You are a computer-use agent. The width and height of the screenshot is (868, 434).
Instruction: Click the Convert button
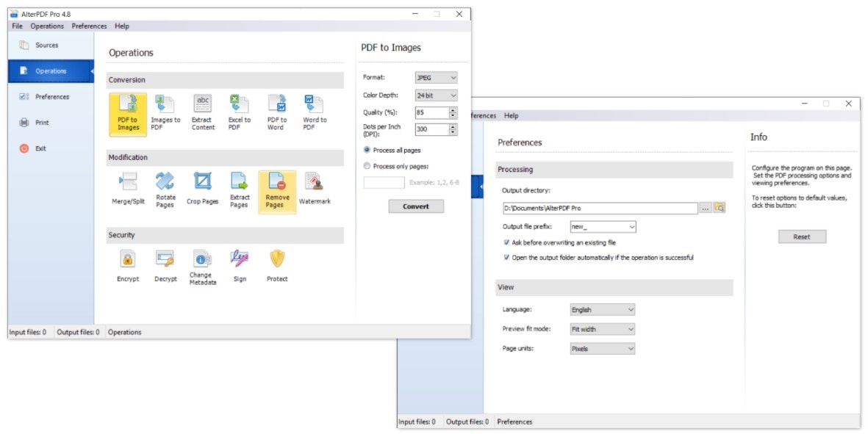point(416,206)
